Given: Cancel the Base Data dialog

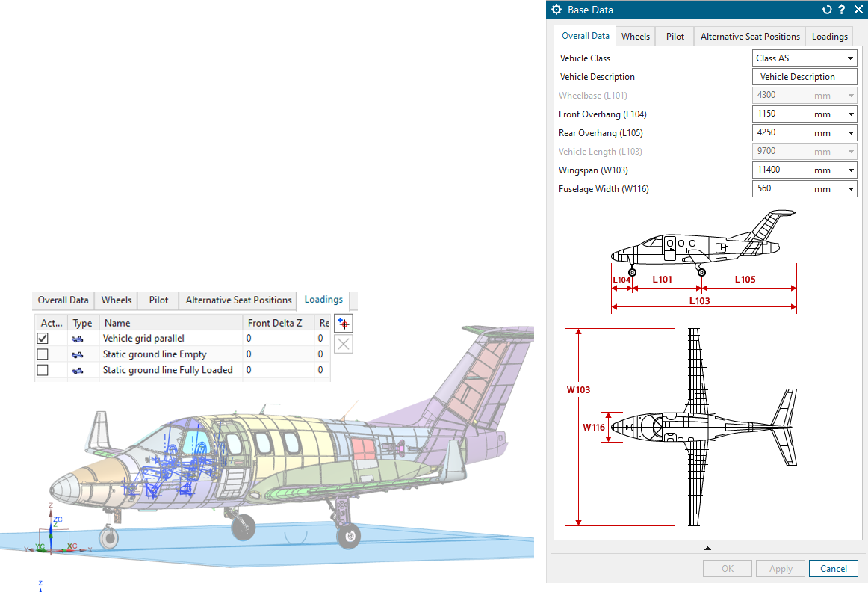Looking at the screenshot, I should [833, 568].
